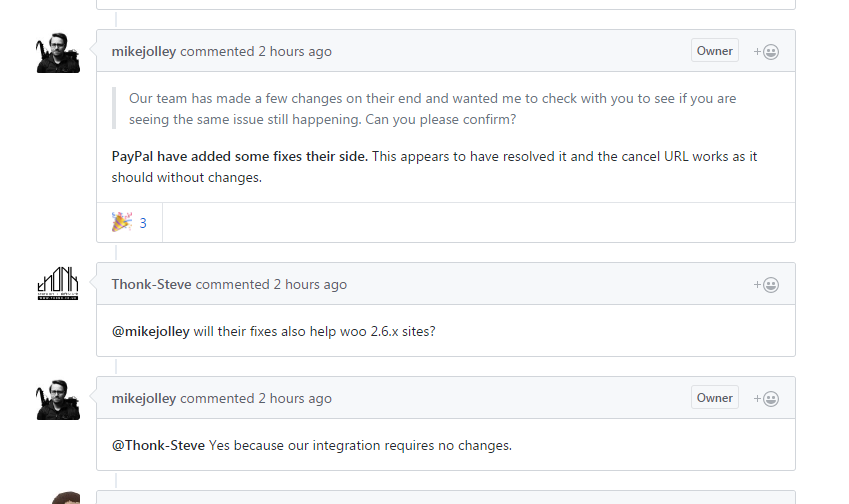
Task: Open the Thonk-Steve logo avatar
Action: tap(58, 284)
